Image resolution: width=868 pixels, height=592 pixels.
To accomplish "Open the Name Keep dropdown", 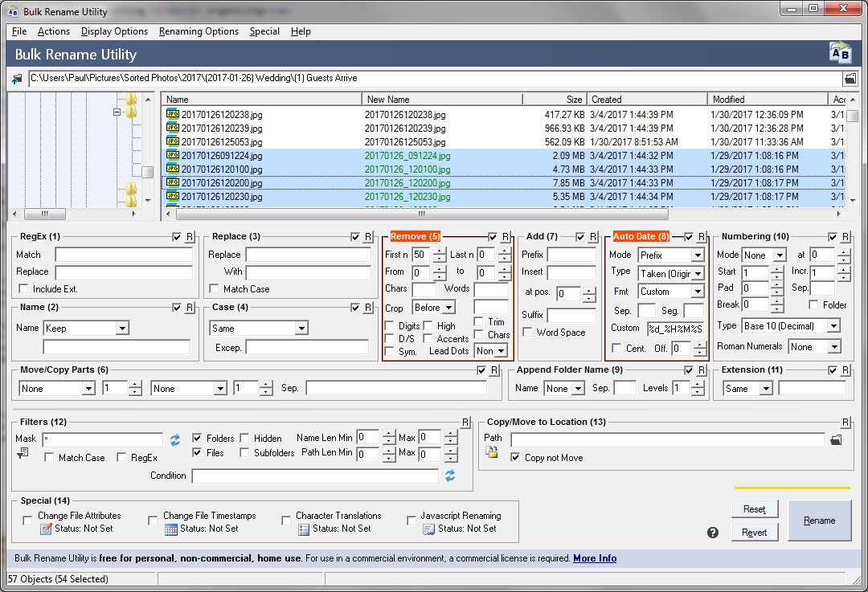I will pyautogui.click(x=122, y=328).
